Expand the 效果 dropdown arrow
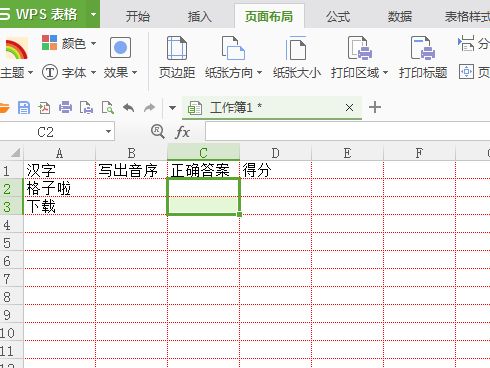The image size is (490, 368). [134, 72]
